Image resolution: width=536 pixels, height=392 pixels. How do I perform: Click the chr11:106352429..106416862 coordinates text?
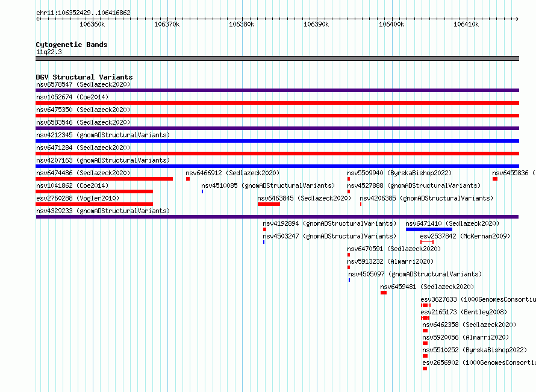83,13
